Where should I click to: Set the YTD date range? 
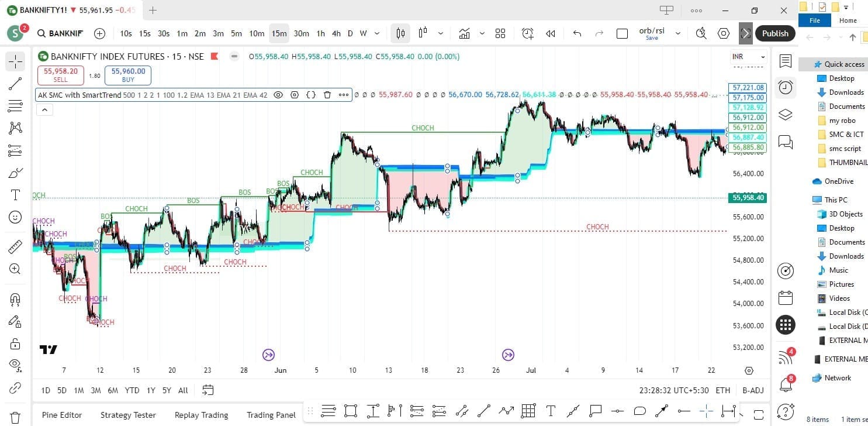[132, 390]
